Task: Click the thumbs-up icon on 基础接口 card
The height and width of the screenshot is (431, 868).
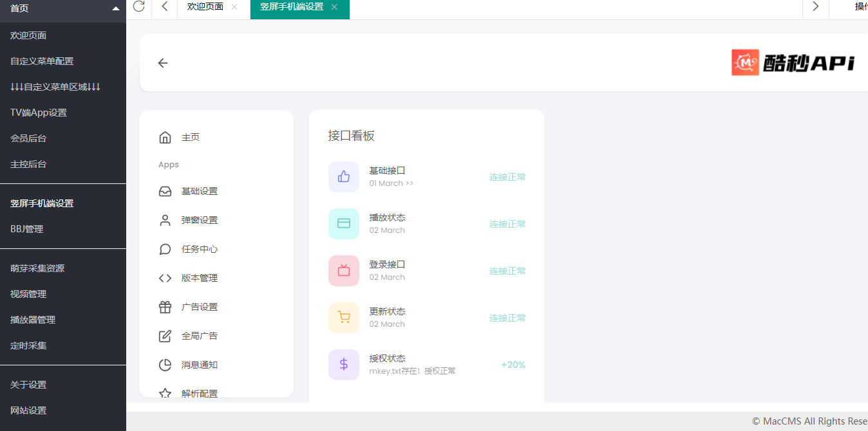Action: point(343,176)
